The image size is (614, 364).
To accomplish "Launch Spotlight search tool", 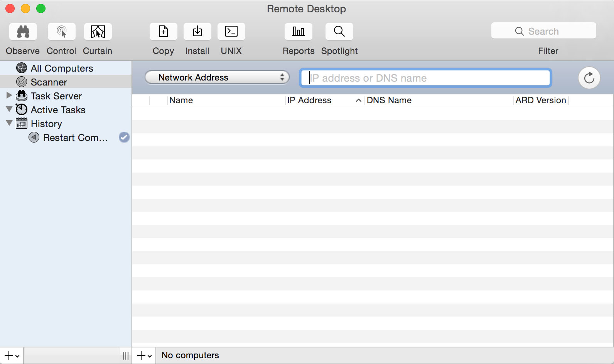I will click(x=339, y=32).
